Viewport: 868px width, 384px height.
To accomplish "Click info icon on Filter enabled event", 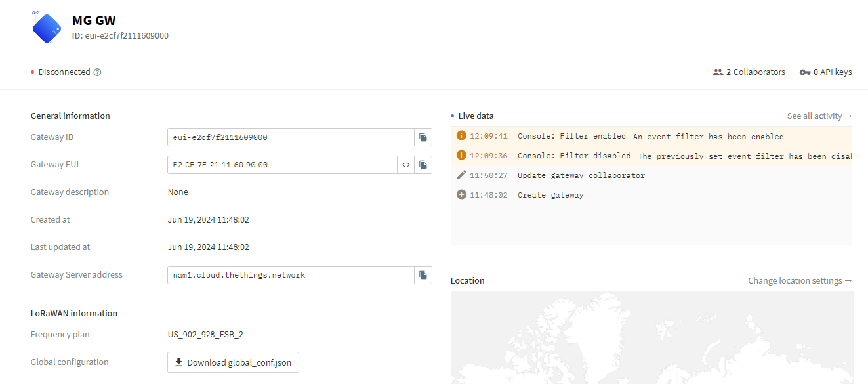I will click(461, 136).
